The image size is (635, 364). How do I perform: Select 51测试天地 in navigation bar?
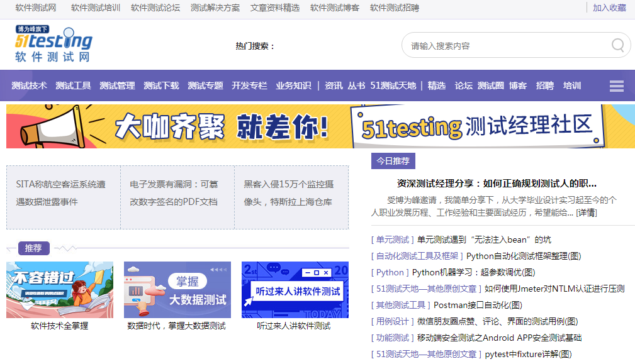coord(393,85)
